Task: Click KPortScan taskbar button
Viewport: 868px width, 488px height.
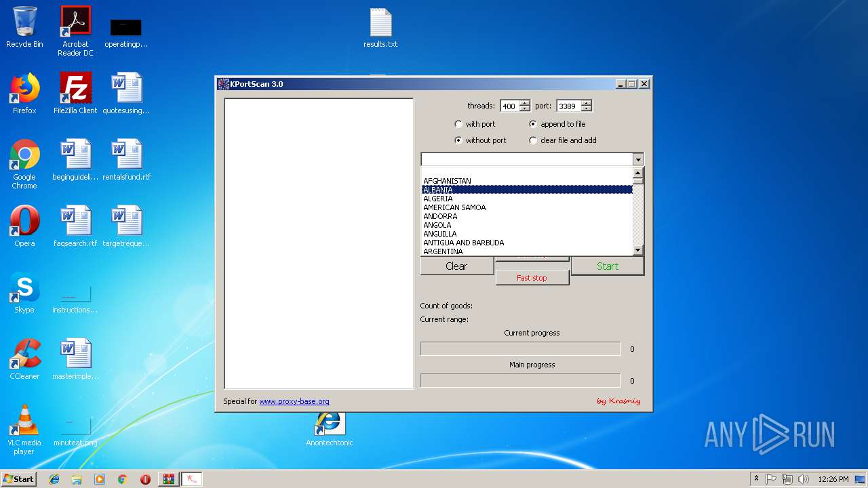Action: (x=192, y=479)
